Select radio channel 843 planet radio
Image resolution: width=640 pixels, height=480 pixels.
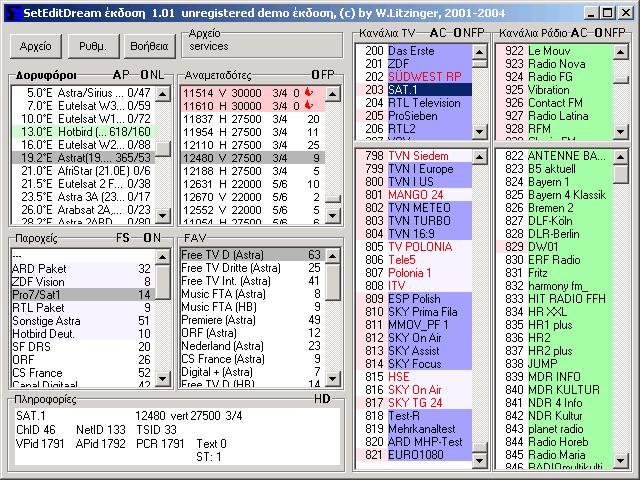pos(555,429)
